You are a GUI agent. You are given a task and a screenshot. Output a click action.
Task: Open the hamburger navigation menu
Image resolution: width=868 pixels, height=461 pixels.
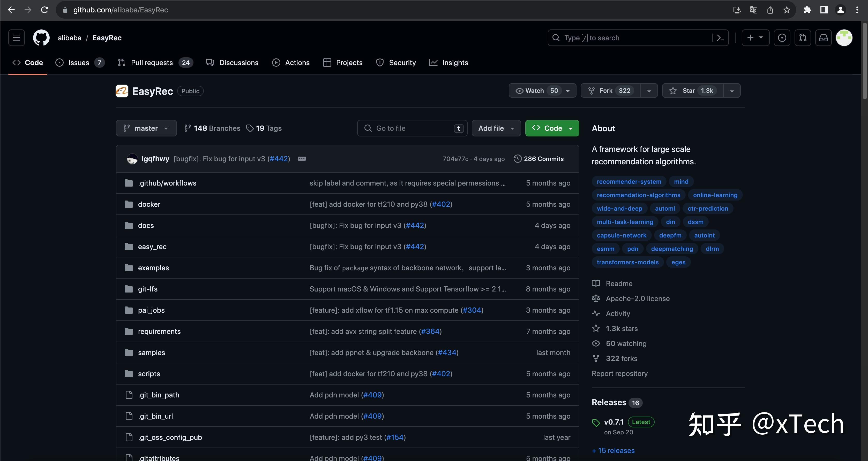pos(17,38)
